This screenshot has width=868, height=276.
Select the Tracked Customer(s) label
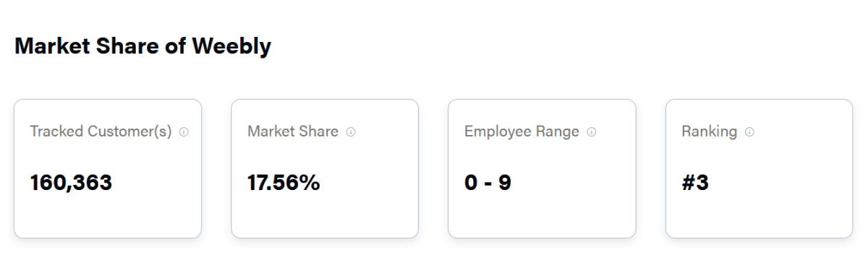(x=101, y=131)
